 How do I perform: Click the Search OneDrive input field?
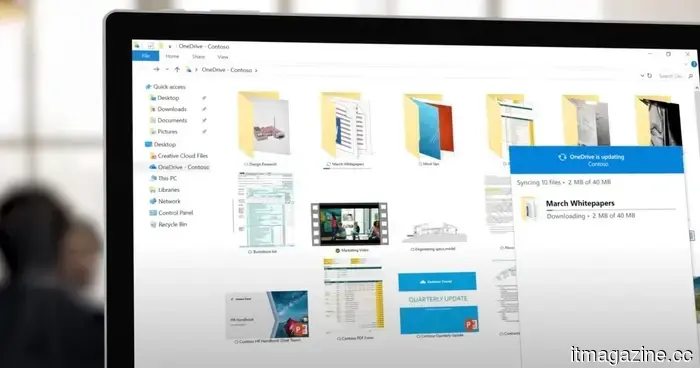point(675,76)
